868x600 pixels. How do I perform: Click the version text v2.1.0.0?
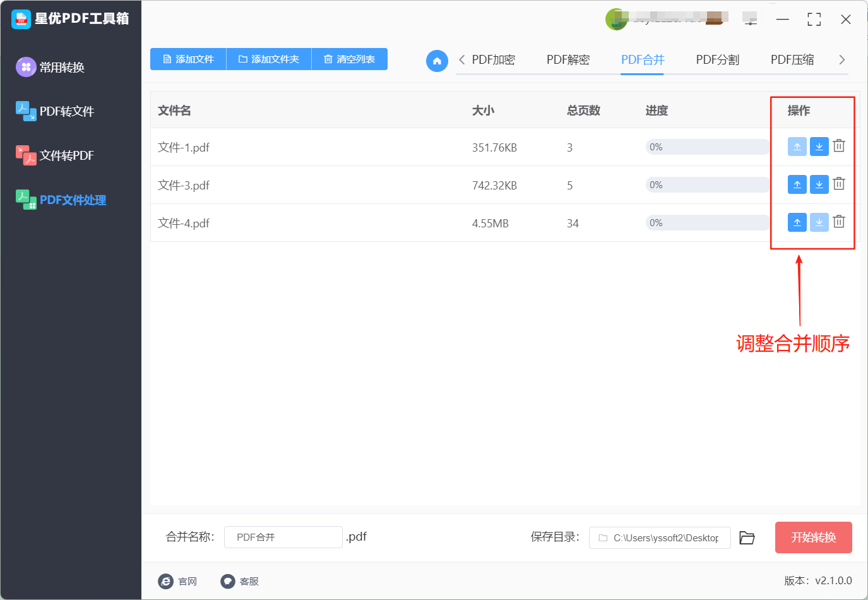click(833, 580)
